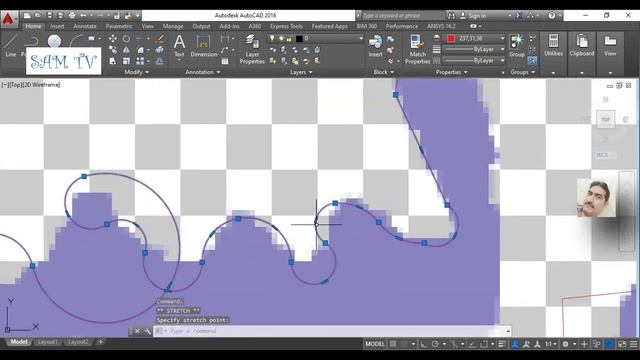
Task: Toggle snap mode in status bar
Action: pos(404,344)
